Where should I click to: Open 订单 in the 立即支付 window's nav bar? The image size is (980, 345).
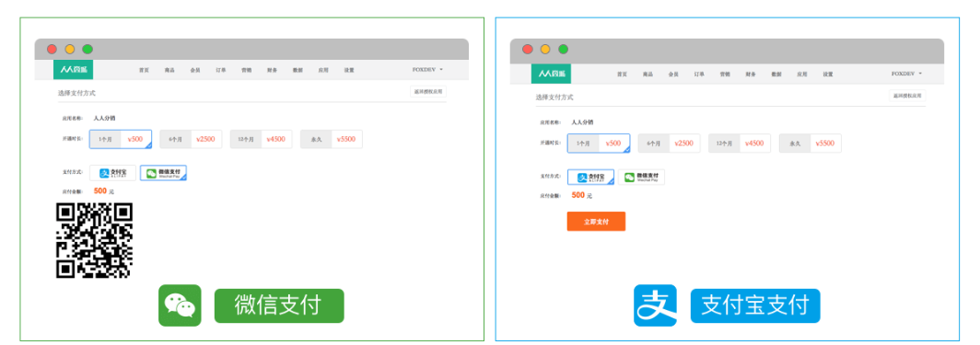(699, 75)
